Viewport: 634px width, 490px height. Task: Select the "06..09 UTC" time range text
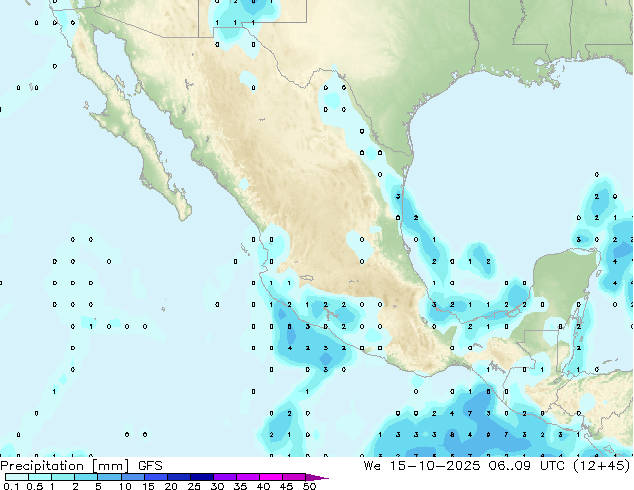pyautogui.click(x=528, y=466)
